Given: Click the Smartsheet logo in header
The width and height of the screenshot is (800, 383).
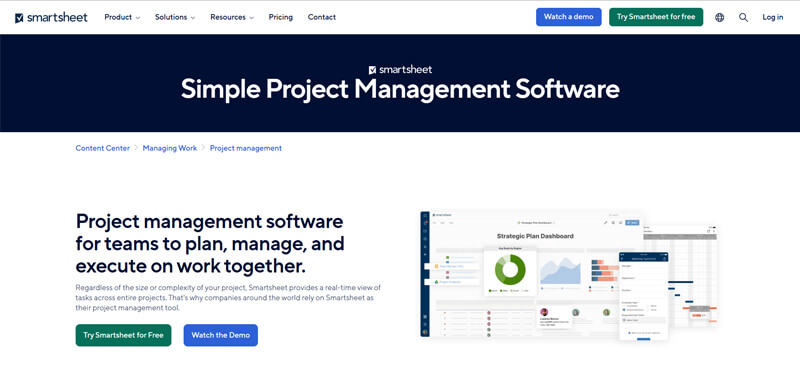Looking at the screenshot, I should point(51,17).
